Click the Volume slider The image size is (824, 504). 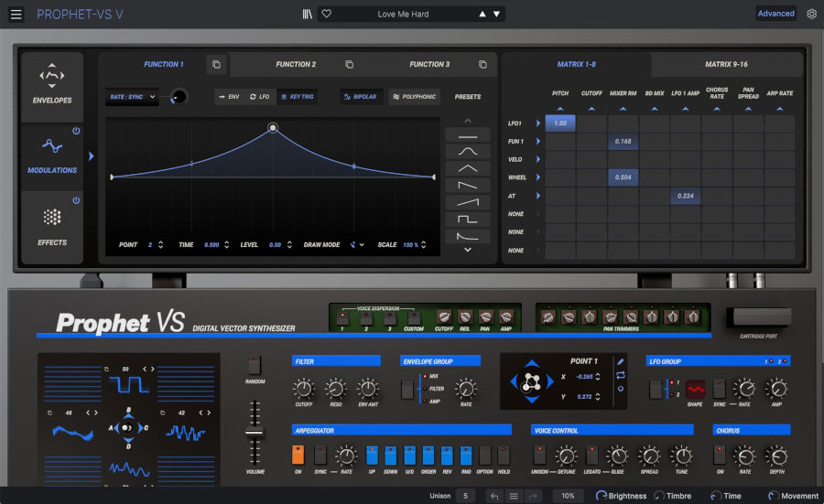pyautogui.click(x=255, y=434)
